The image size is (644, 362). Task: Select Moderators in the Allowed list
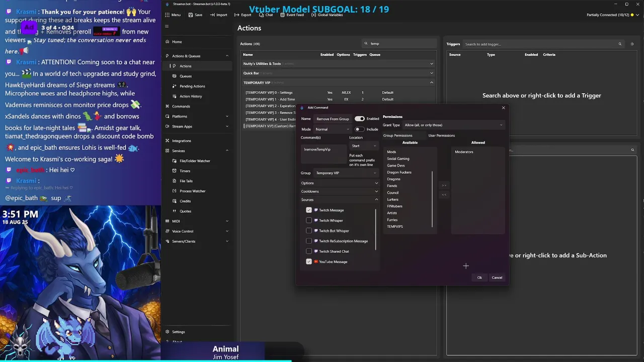click(x=464, y=152)
